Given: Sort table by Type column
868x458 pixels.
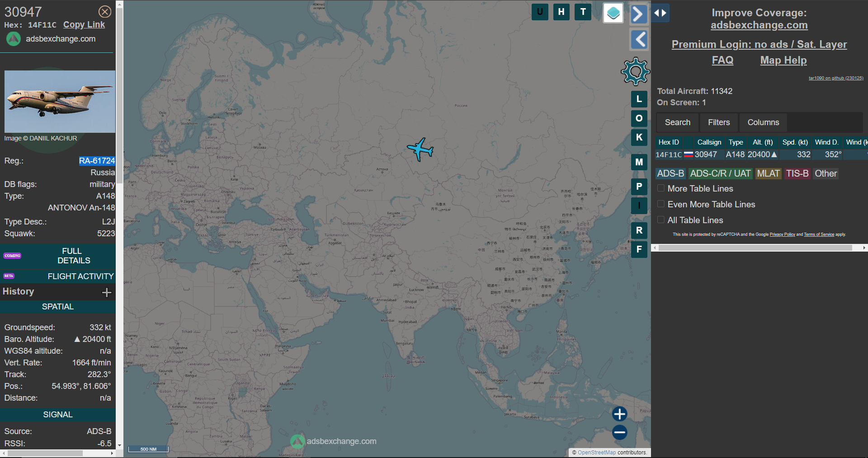Looking at the screenshot, I should click(736, 142).
